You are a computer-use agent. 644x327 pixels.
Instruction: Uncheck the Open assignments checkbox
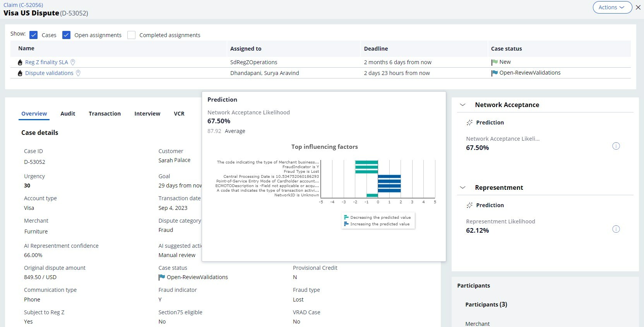(66, 35)
